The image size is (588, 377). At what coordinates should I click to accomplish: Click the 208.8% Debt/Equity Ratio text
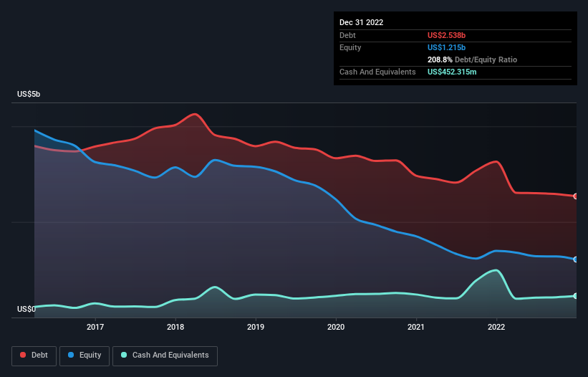(x=472, y=59)
